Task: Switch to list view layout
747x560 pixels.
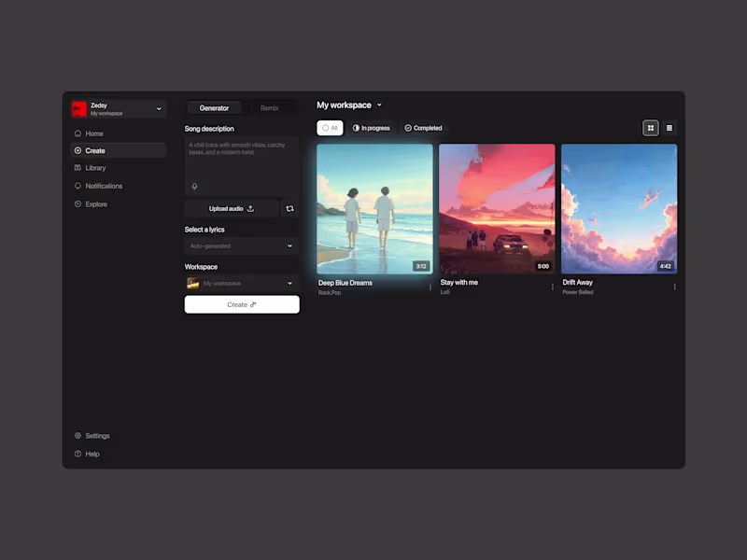Action: (x=669, y=128)
